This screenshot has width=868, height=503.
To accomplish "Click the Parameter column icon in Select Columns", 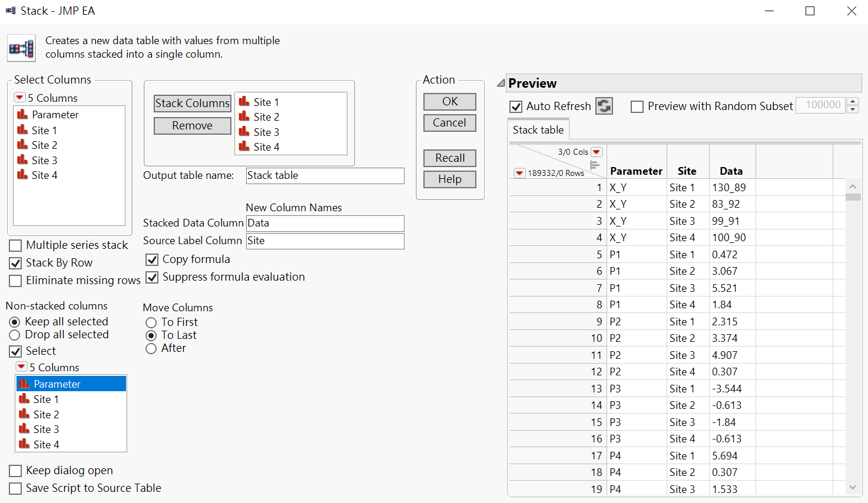I will 22,114.
